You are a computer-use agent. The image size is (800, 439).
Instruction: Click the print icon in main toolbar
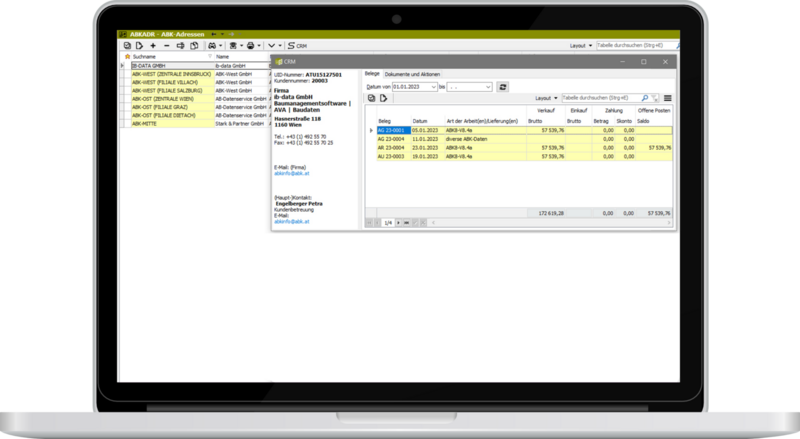(251, 46)
